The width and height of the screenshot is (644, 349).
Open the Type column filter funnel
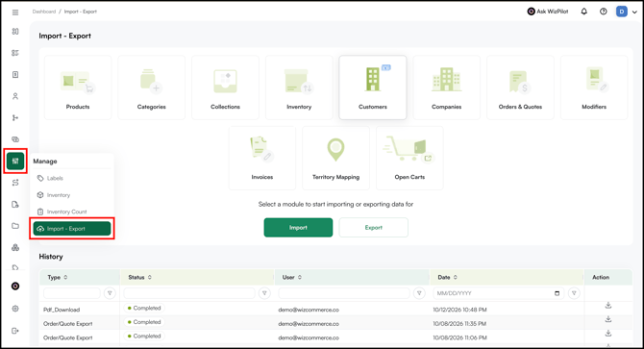tap(110, 293)
